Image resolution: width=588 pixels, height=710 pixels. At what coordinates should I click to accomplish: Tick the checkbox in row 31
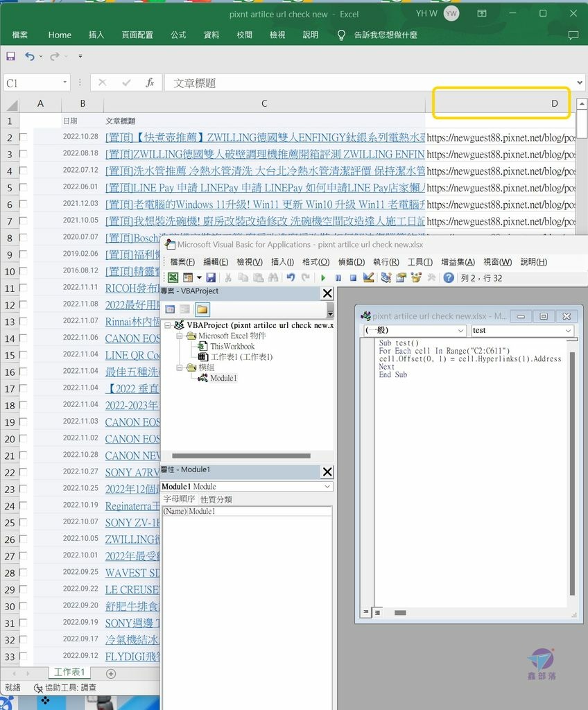coord(23,623)
